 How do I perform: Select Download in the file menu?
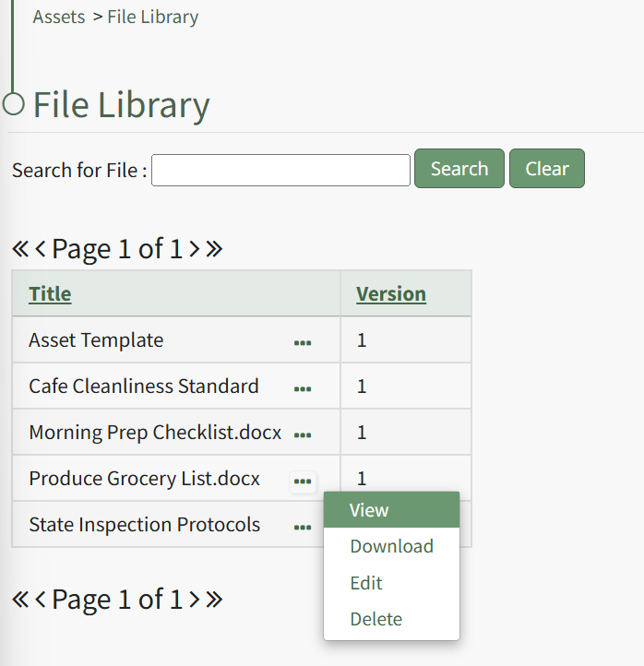pyautogui.click(x=391, y=546)
